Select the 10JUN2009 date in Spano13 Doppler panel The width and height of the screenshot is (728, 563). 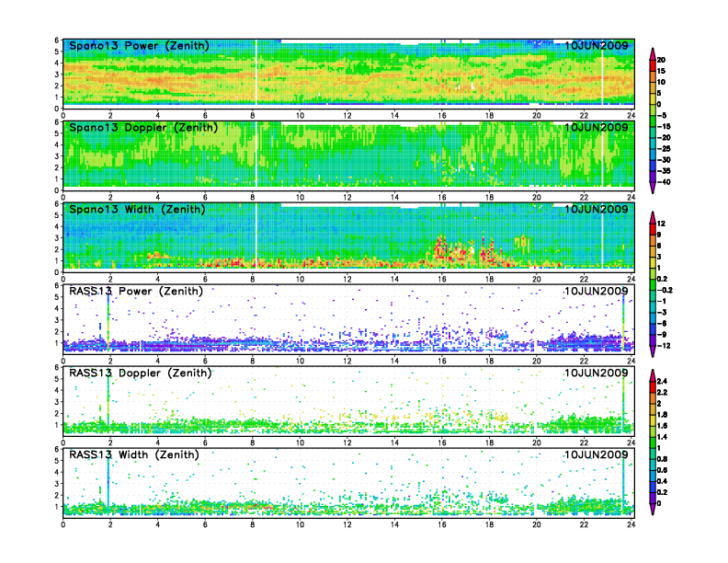coord(597,128)
